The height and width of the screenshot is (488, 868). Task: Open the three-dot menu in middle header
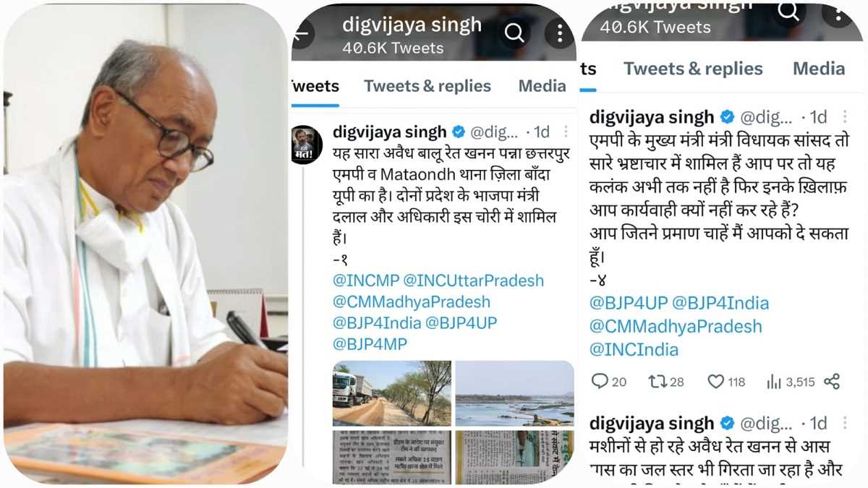[559, 33]
